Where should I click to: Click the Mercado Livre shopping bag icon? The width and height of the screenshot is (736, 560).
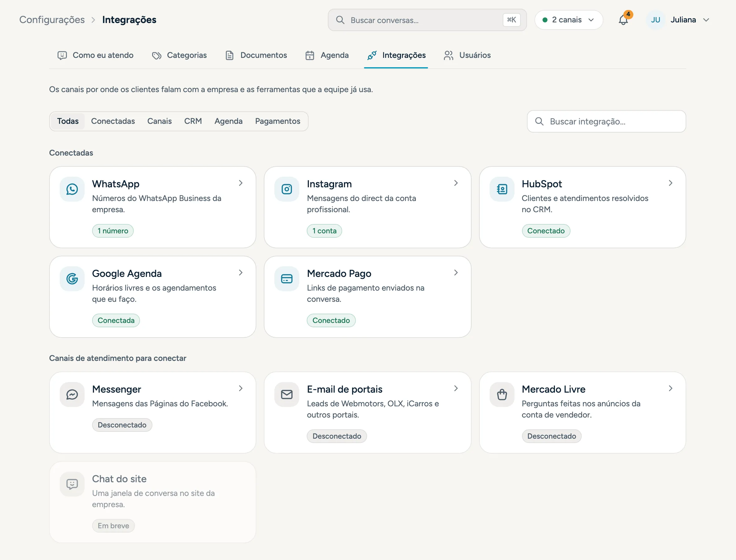coord(502,394)
